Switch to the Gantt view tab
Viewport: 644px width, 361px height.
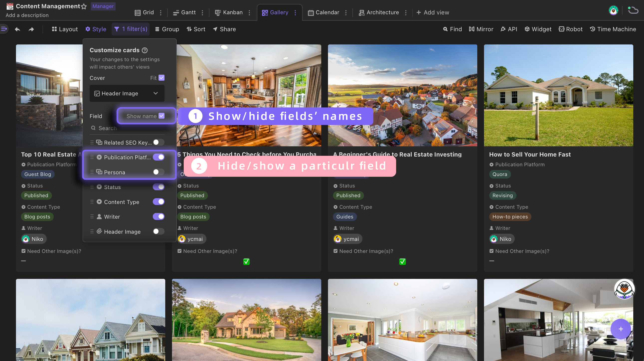coord(184,12)
